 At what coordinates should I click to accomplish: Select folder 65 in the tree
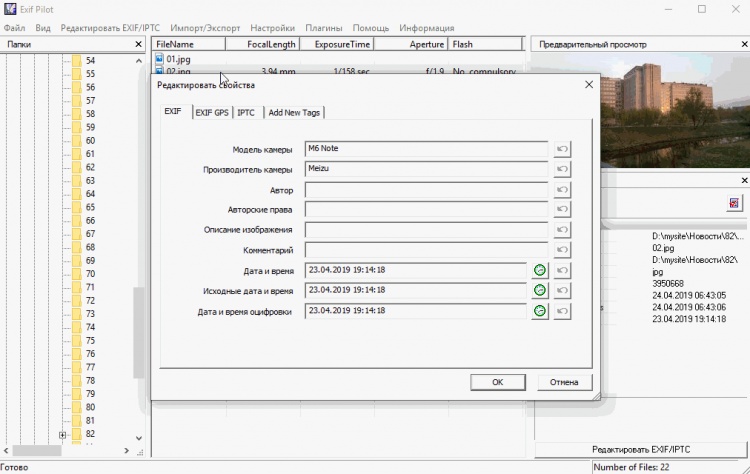point(90,207)
